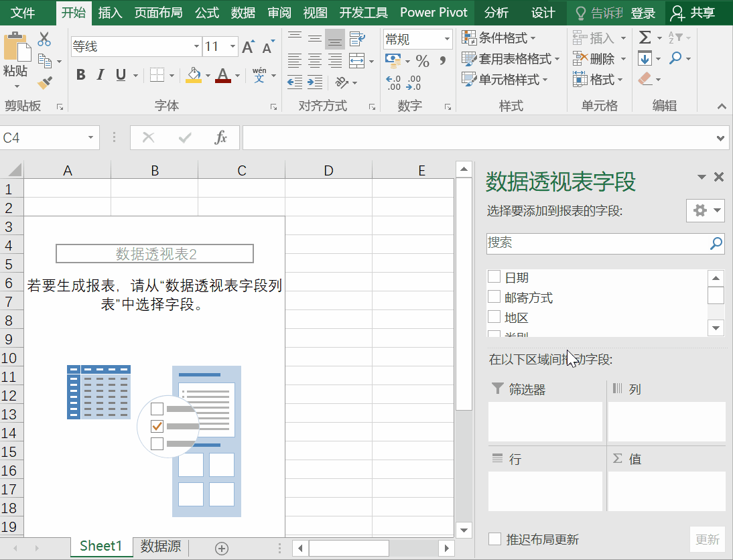The height and width of the screenshot is (560, 733).
Task: Switch to the 数据源 sheet tab
Action: pos(161,546)
